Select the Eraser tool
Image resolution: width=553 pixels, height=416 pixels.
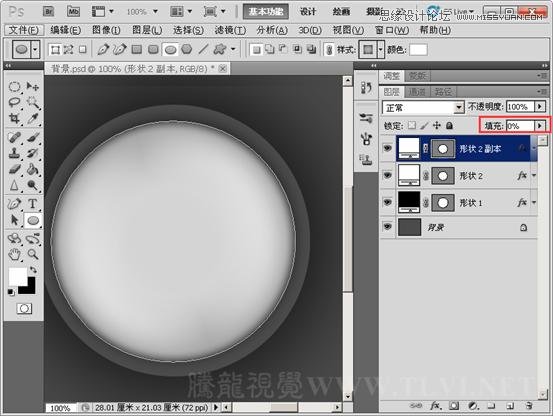point(14,169)
